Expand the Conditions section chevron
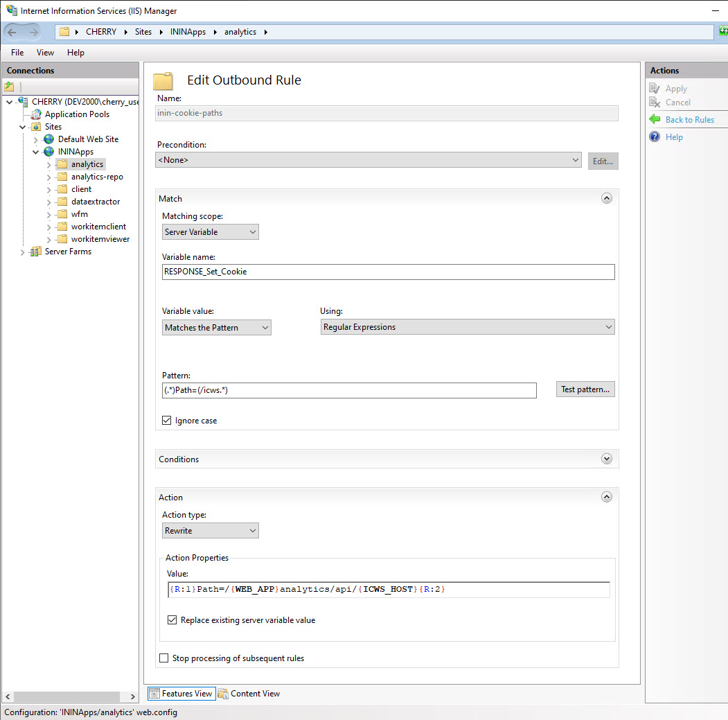Screen dimensions: 728x720 [607, 458]
